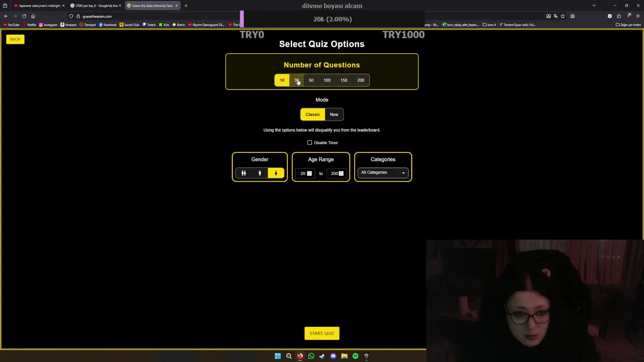Screen dimensions: 644x362
Task: Switch mode to New
Action: click(x=334, y=115)
